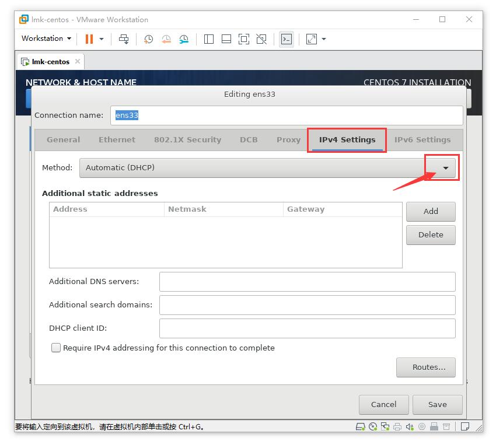Click Cancel in Editing ens33 dialog
This screenshot has width=496, height=448.
(x=384, y=404)
